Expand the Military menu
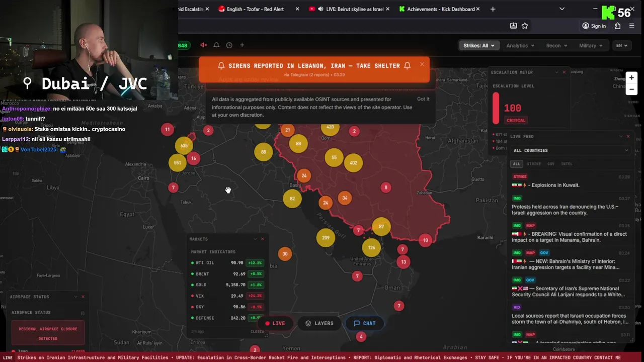The image size is (644, 362). pyautogui.click(x=591, y=45)
